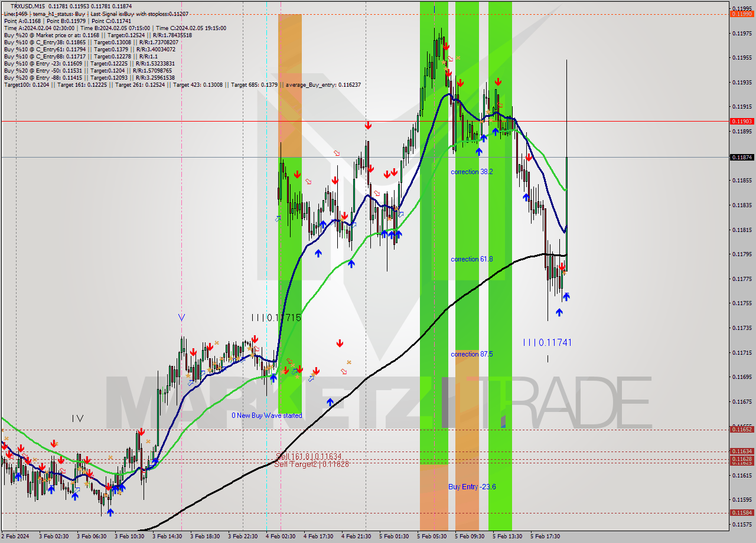Click the 0.11795 price axis label

tap(741, 254)
